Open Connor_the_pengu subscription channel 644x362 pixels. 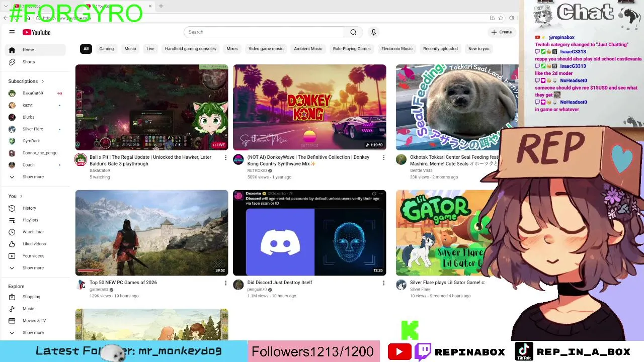tap(35, 153)
